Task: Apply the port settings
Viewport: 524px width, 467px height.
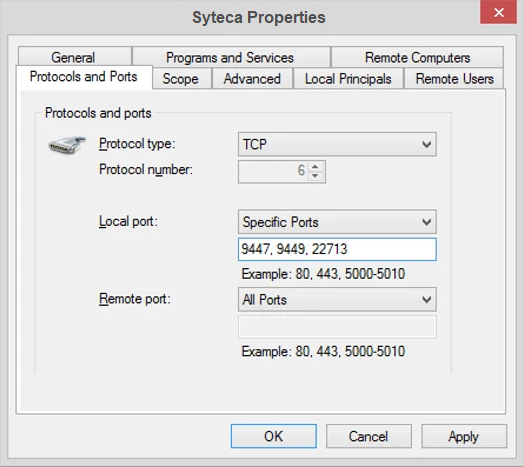Action: pos(464,436)
